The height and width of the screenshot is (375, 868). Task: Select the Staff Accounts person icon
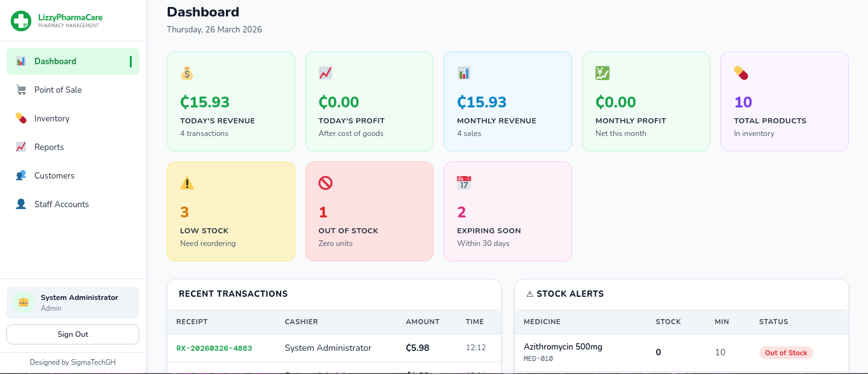click(21, 204)
